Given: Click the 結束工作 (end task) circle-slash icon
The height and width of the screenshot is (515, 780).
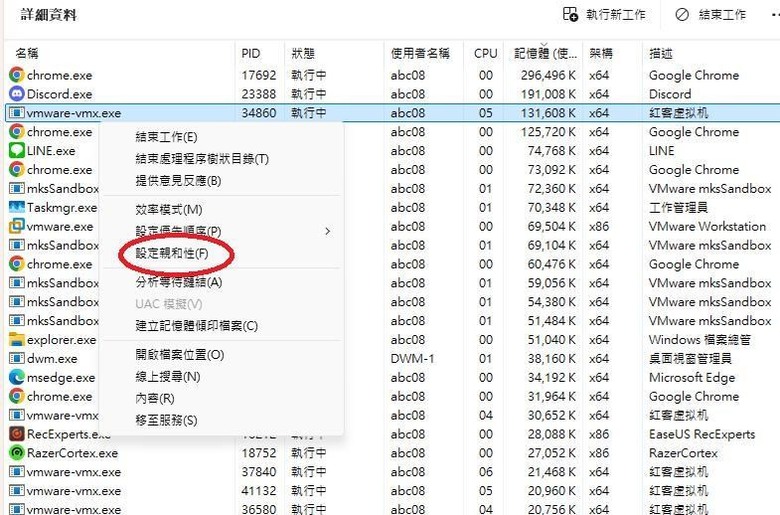Looking at the screenshot, I should [682, 15].
